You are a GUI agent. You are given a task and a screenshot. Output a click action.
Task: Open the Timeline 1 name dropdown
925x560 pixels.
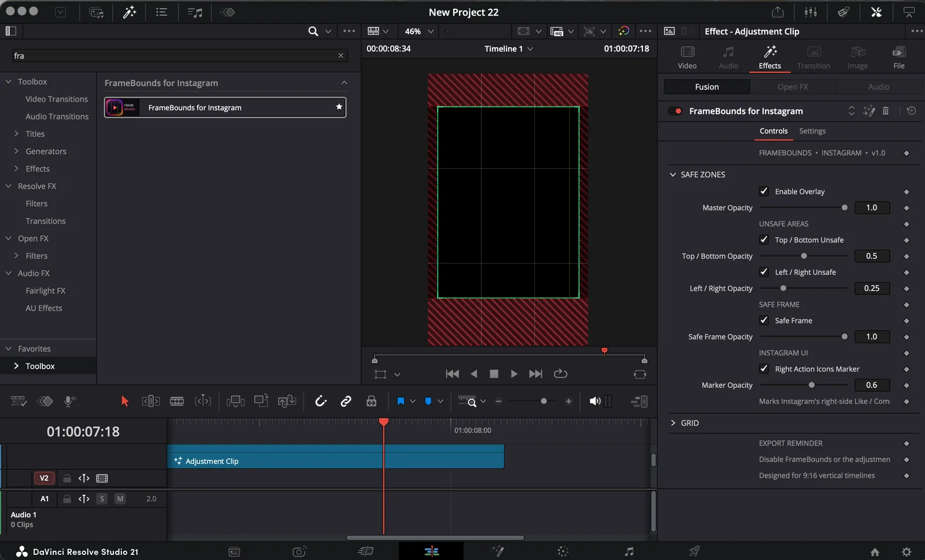pyautogui.click(x=509, y=49)
